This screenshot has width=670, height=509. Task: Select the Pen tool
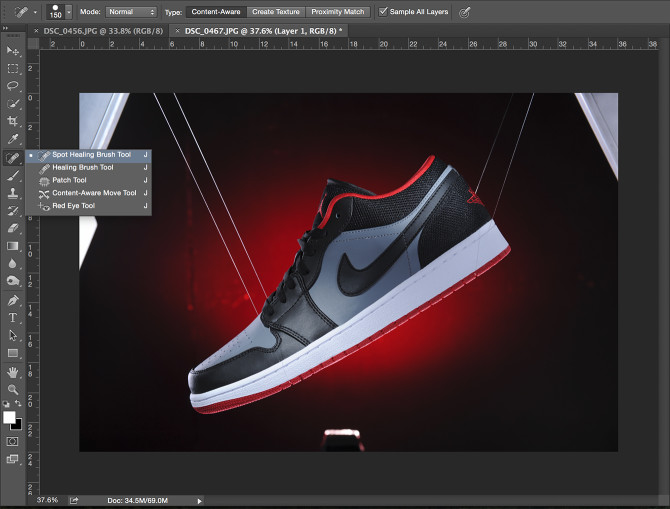[x=13, y=300]
